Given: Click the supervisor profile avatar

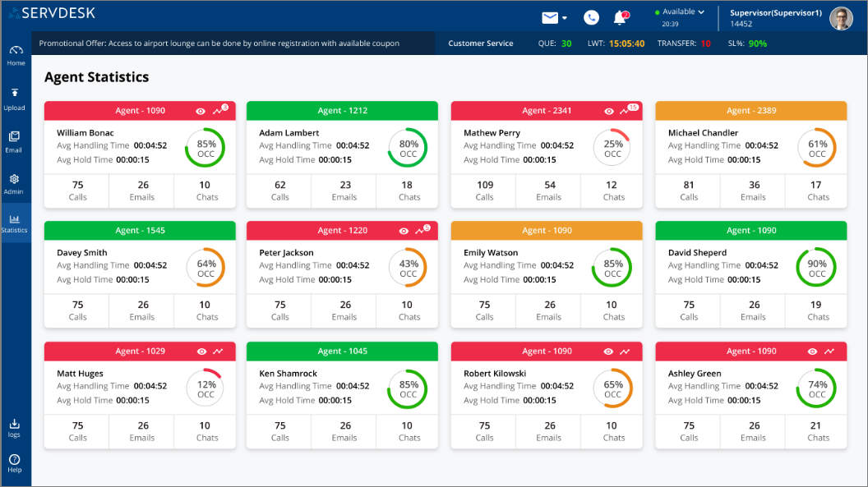Looking at the screenshot, I should pyautogui.click(x=841, y=18).
